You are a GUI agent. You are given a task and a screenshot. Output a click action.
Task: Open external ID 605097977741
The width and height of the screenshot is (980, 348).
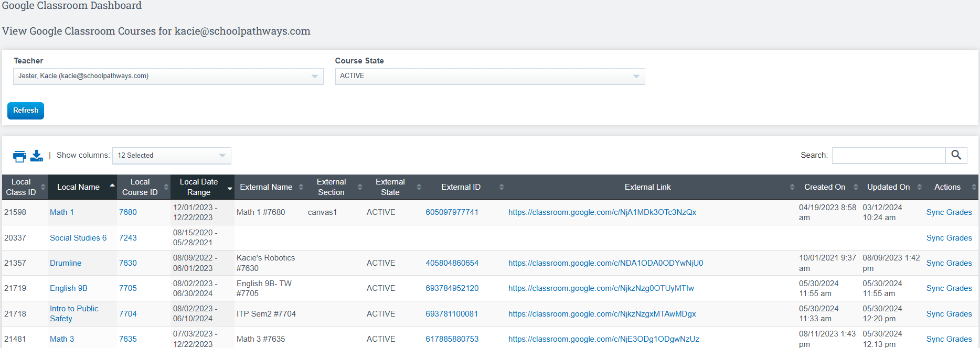452,212
